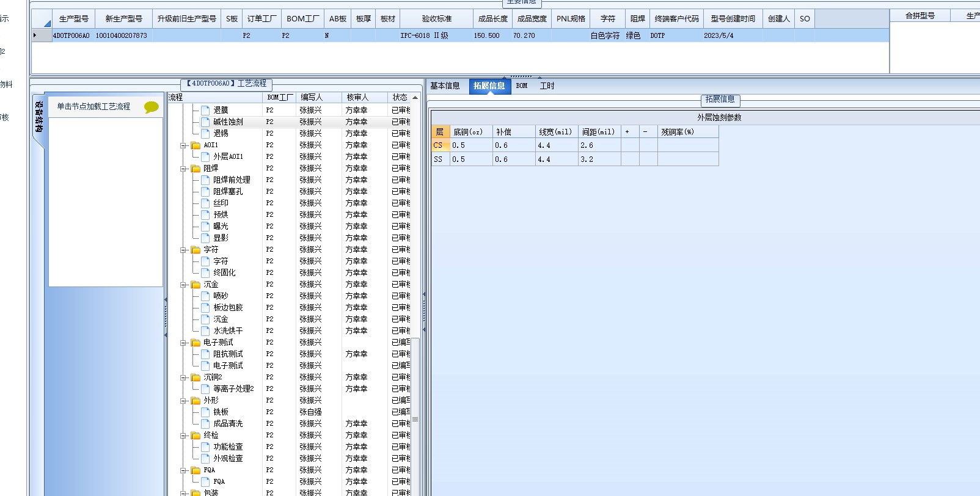Viewport: 980px width, 496px height.
Task: Click the page icon beside 碱性蚀刻
Action: [x=205, y=122]
